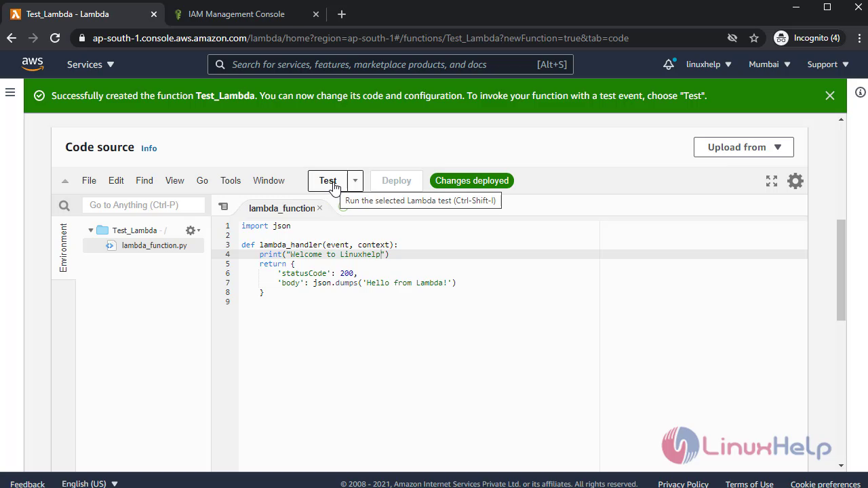Click line number 6 in the gutter

(228, 273)
